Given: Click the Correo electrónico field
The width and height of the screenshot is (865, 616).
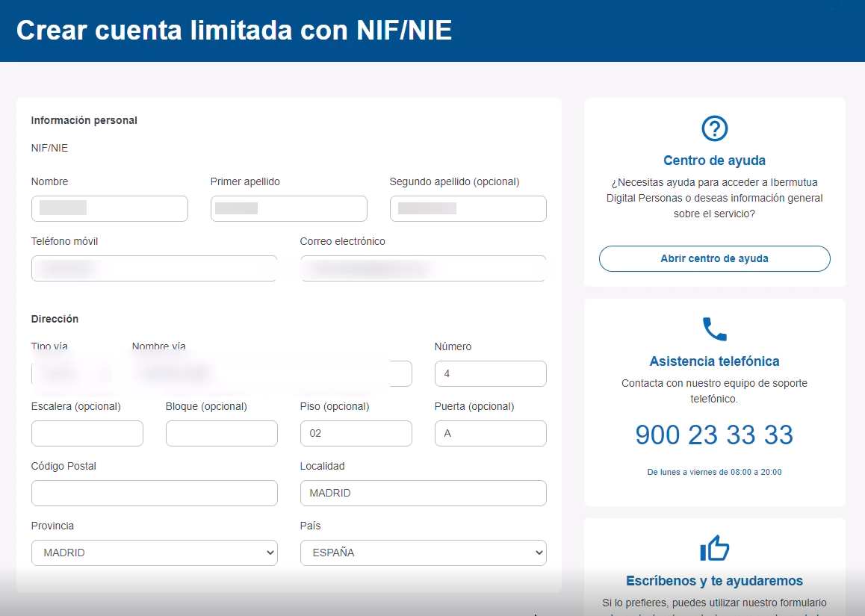Looking at the screenshot, I should (423, 269).
